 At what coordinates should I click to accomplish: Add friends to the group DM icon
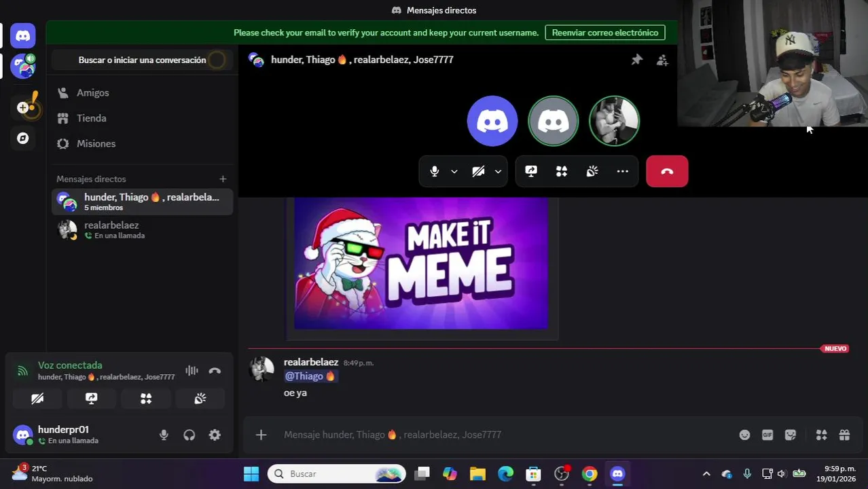tap(662, 60)
